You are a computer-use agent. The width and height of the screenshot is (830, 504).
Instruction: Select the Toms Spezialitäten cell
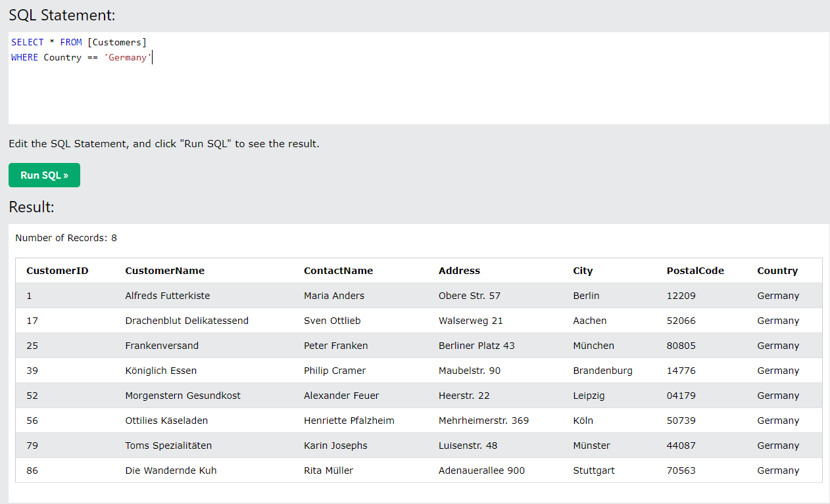(168, 446)
